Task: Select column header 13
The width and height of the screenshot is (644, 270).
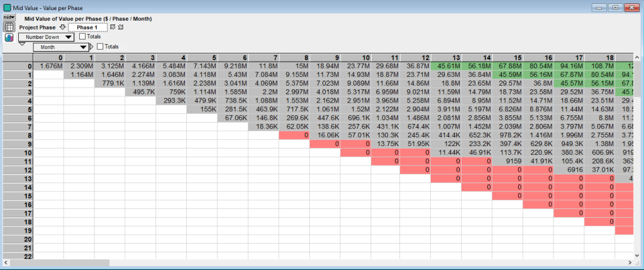Action: click(446, 58)
